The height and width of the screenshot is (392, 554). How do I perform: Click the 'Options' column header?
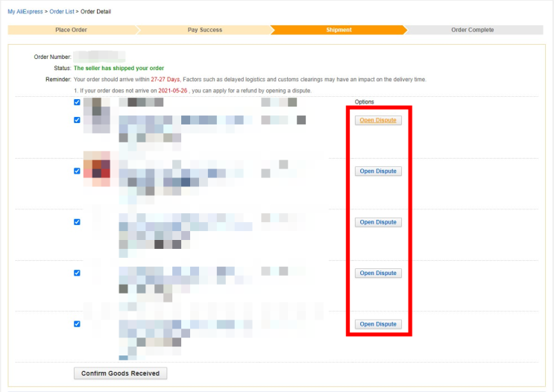(365, 101)
